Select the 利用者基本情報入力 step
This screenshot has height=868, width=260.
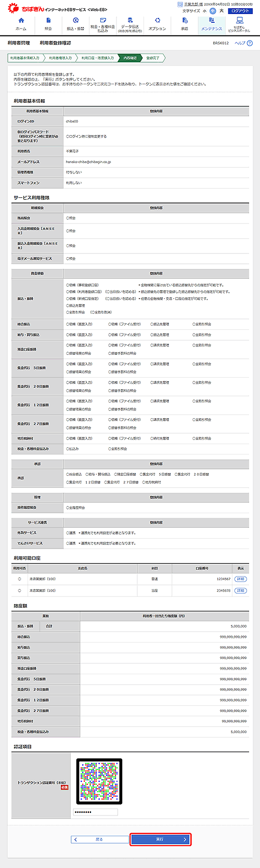coord(25,58)
